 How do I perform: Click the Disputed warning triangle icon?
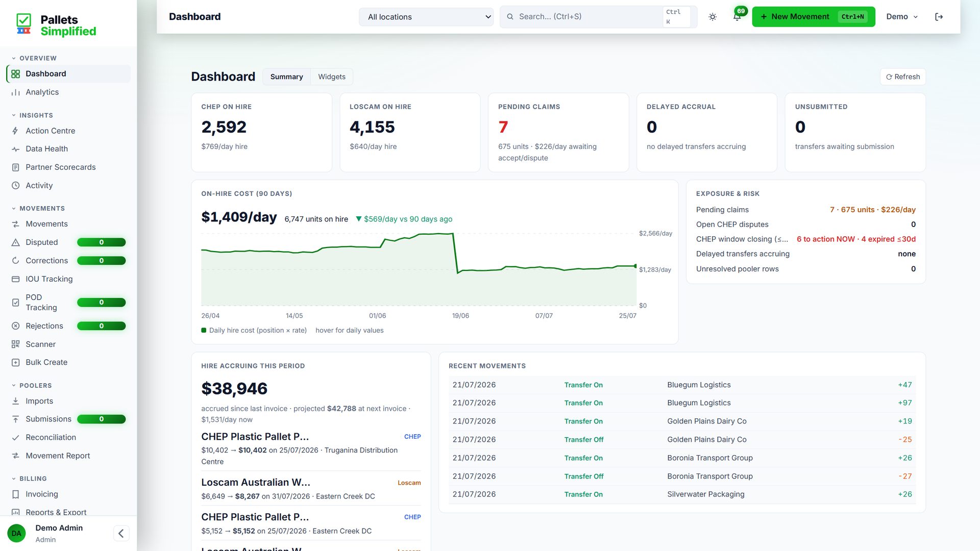[15, 242]
